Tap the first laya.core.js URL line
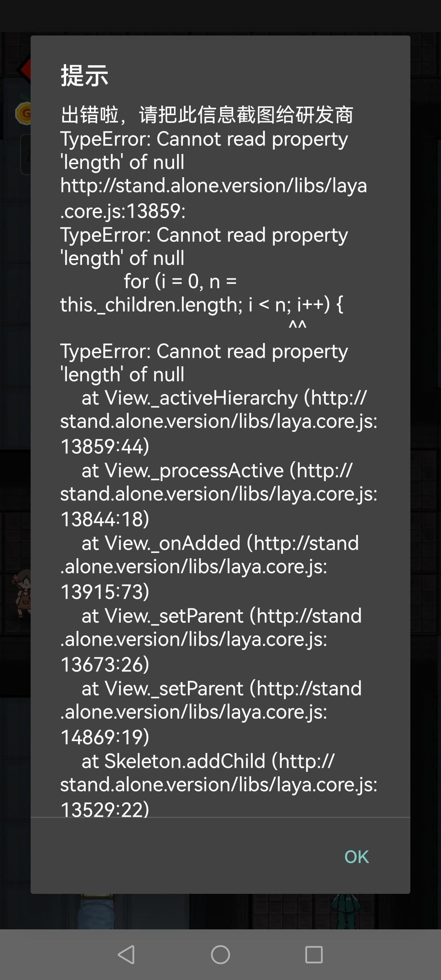 [x=213, y=186]
